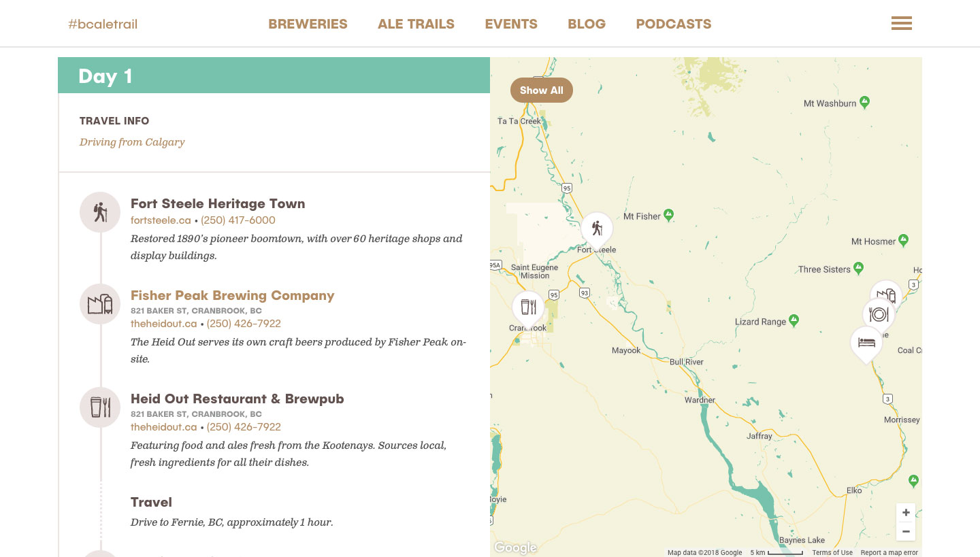980x557 pixels.
Task: Open the map Terms of Use link
Action: (x=832, y=552)
